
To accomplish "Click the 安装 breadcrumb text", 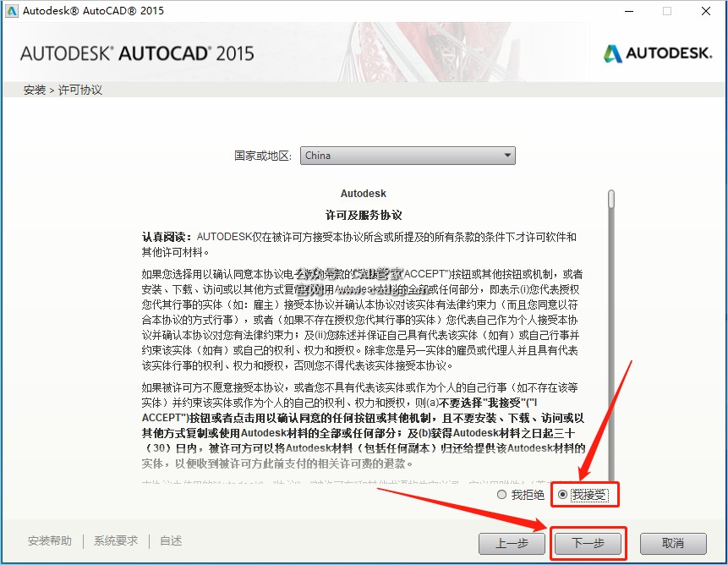I will click(35, 90).
